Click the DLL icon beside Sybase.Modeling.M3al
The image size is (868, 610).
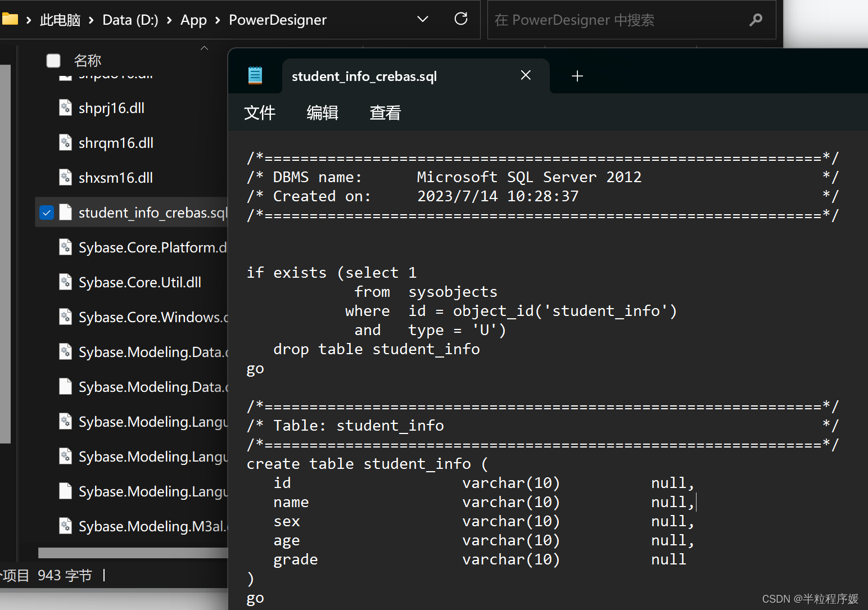pos(65,525)
